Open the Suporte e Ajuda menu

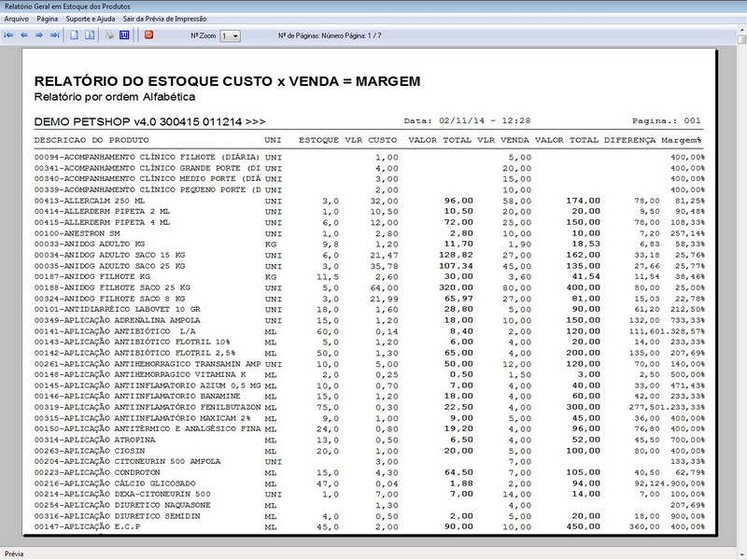[x=92, y=19]
